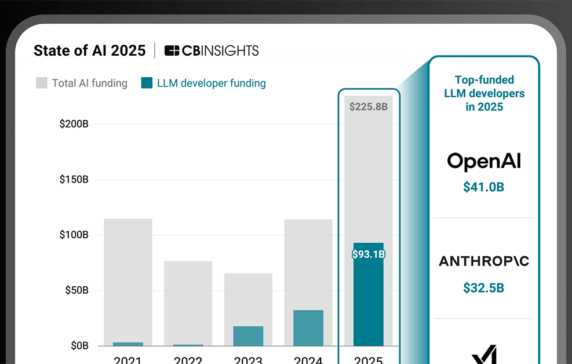The width and height of the screenshot is (572, 364).
Task: Click the teal LLM developer funding legend swatch
Action: (147, 83)
